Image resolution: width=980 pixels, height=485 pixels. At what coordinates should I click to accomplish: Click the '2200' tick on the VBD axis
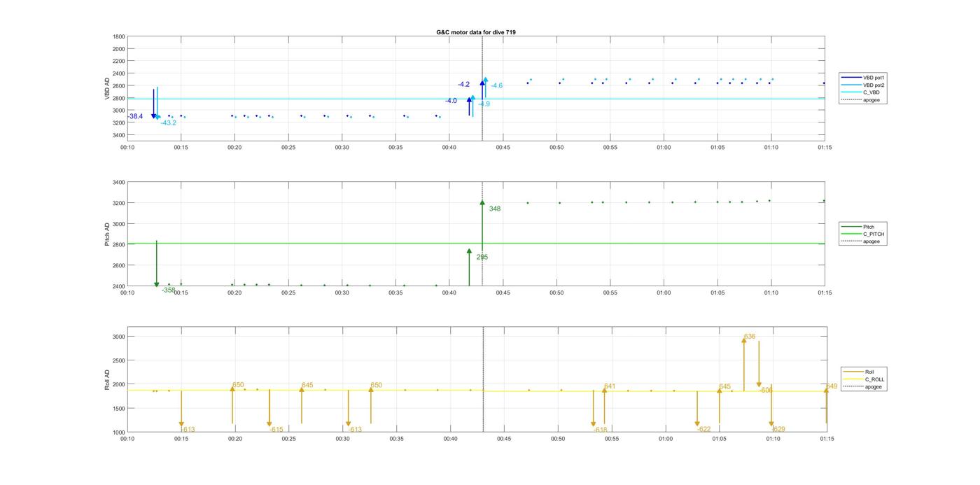(118, 61)
